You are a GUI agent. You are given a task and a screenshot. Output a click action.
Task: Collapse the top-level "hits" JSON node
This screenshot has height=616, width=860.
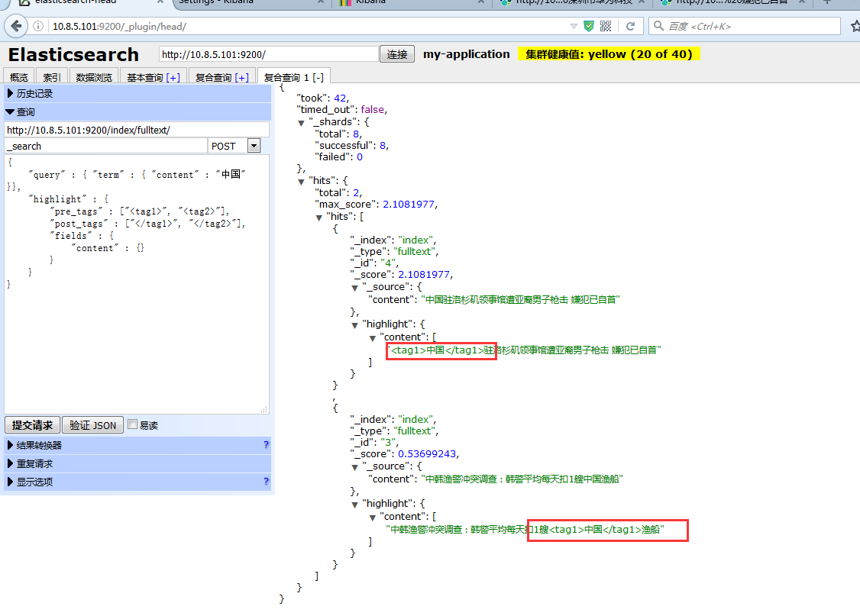[301, 182]
